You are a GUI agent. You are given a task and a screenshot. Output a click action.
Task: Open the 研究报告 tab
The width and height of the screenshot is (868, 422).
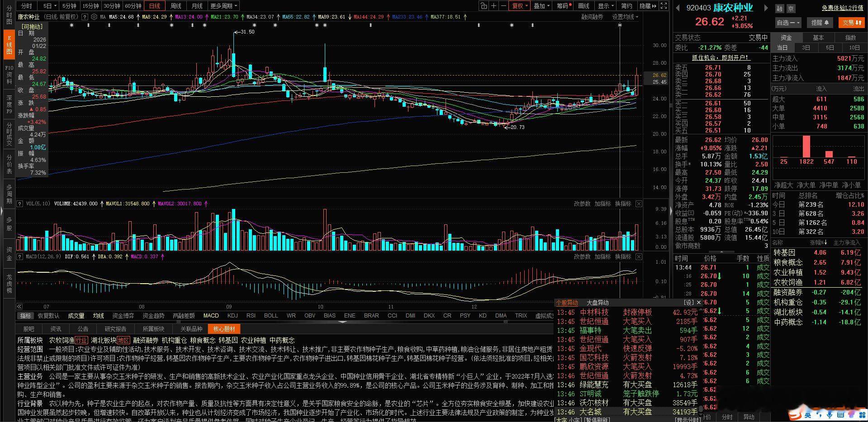tap(115, 329)
